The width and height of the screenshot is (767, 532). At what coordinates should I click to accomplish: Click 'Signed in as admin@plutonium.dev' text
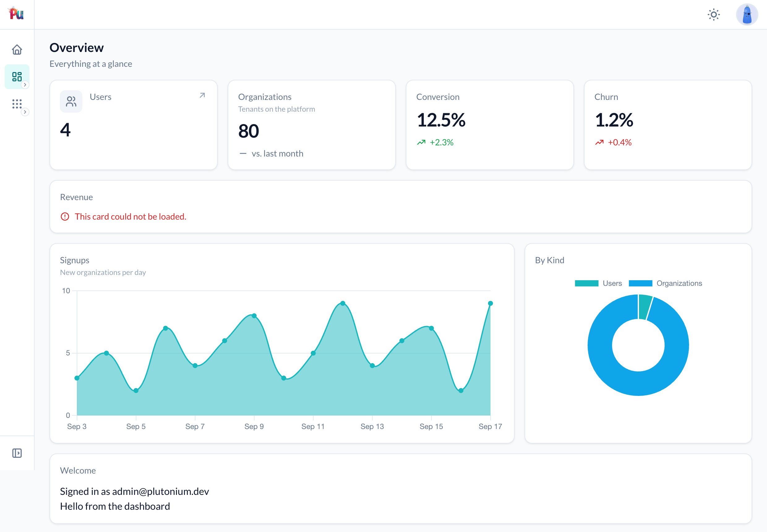[x=134, y=491]
